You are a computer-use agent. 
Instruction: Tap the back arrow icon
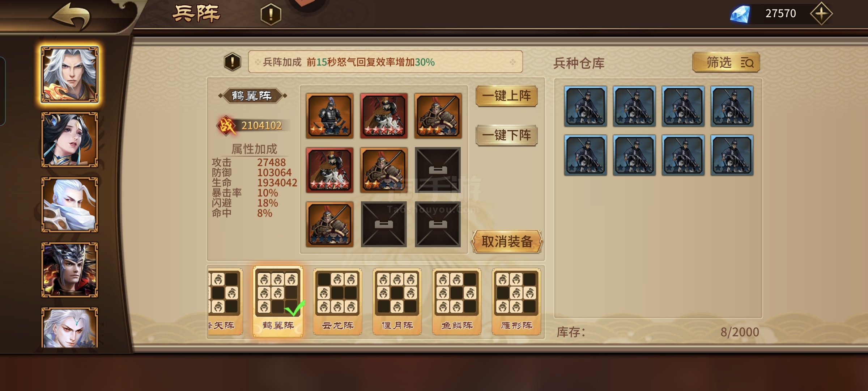(x=71, y=16)
